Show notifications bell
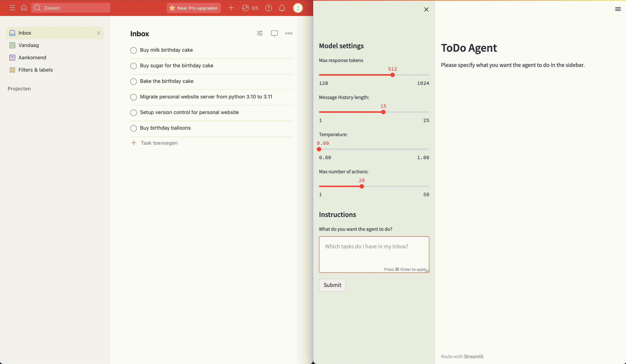Viewport: 626px width, 364px height. (282, 8)
